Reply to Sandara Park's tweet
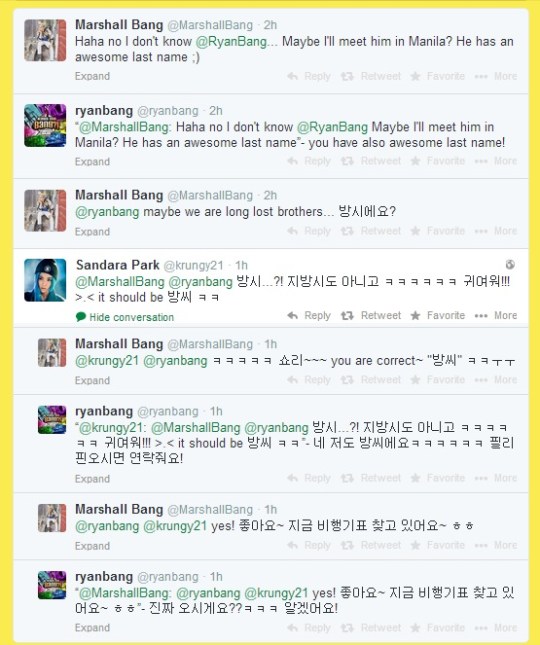This screenshot has width=540, height=645. (x=309, y=316)
